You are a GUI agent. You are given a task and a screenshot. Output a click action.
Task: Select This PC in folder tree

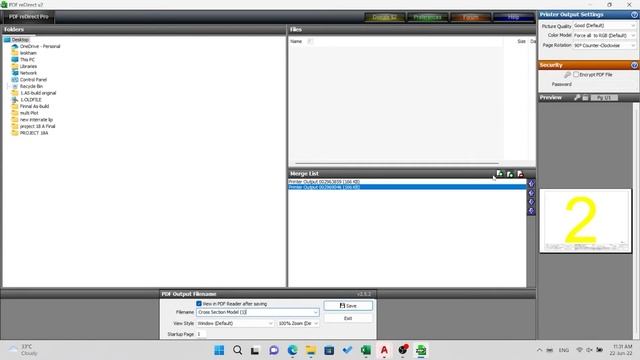coord(27,60)
